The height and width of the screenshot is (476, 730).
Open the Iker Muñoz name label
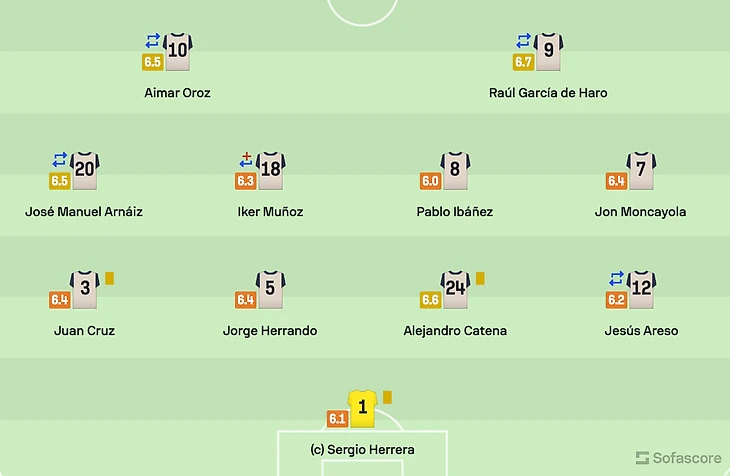tap(270, 212)
